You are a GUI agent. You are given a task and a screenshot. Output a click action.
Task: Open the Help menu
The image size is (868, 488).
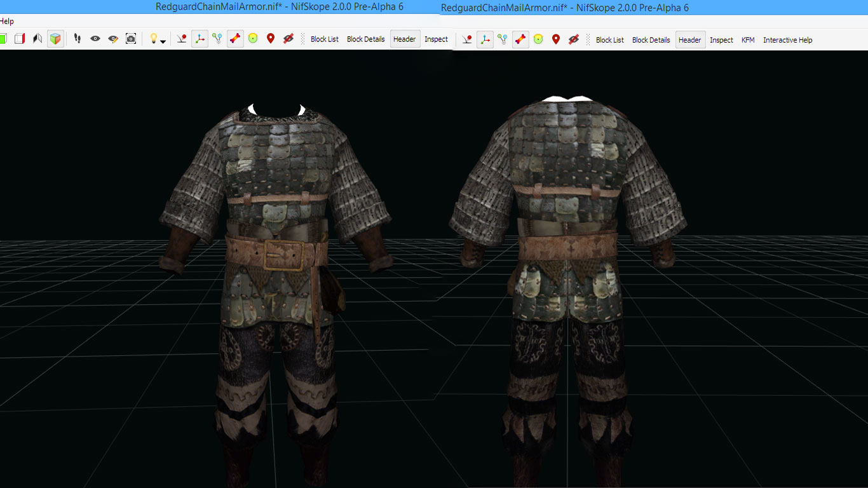(x=7, y=22)
